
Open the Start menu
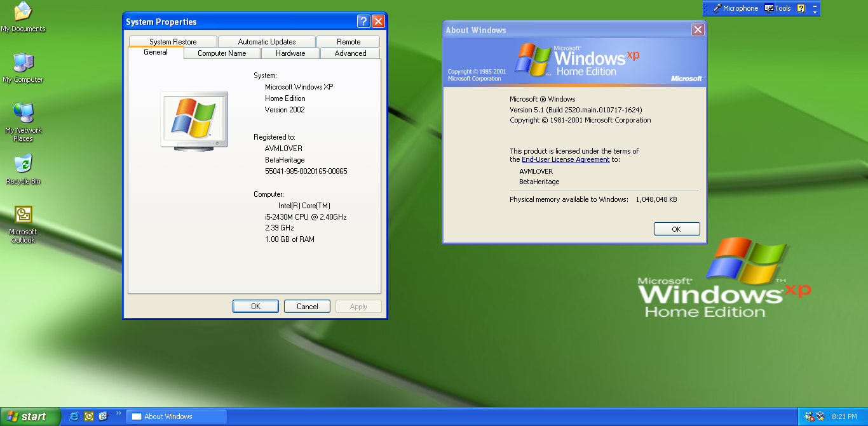(x=30, y=416)
